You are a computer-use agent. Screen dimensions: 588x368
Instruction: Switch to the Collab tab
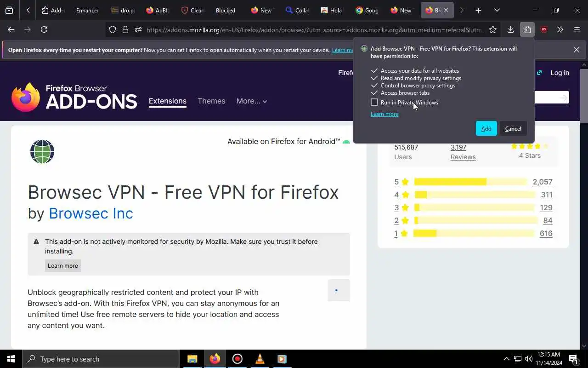click(297, 10)
